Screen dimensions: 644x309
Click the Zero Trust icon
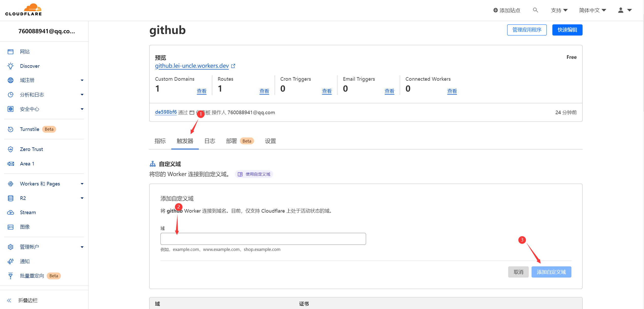(10, 149)
